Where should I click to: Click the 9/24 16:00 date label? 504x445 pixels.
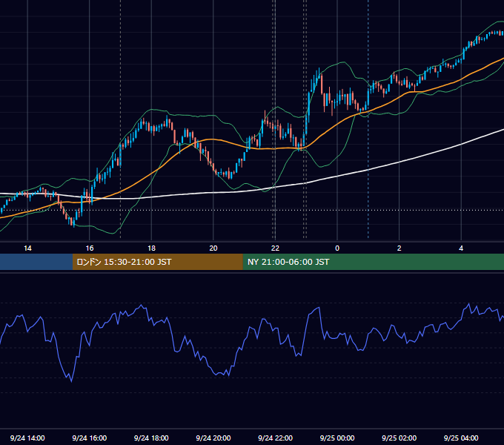click(x=90, y=438)
